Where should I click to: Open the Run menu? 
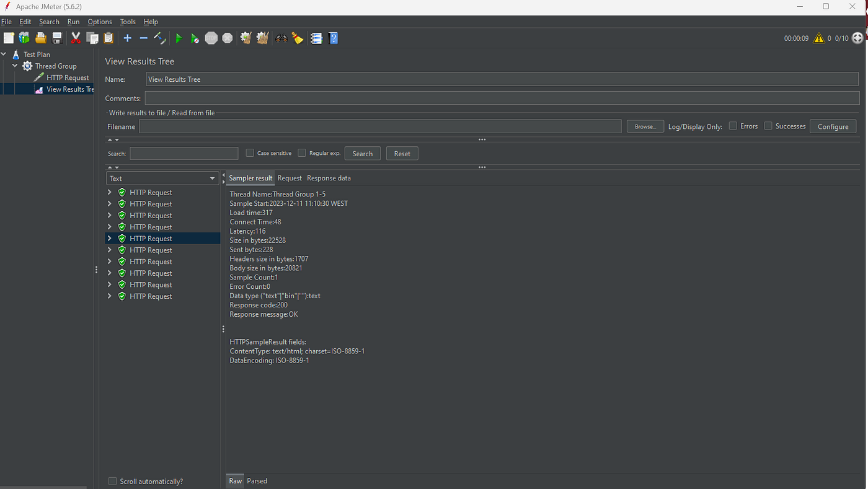coord(73,22)
